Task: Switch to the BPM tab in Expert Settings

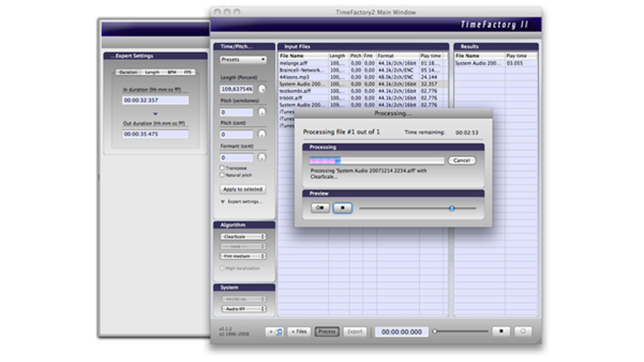Action: click(x=172, y=72)
